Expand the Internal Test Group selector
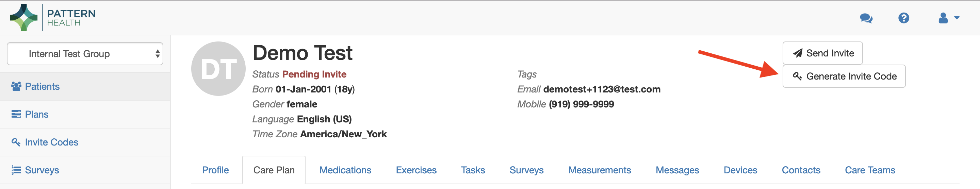This screenshot has width=980, height=189. pos(85,54)
